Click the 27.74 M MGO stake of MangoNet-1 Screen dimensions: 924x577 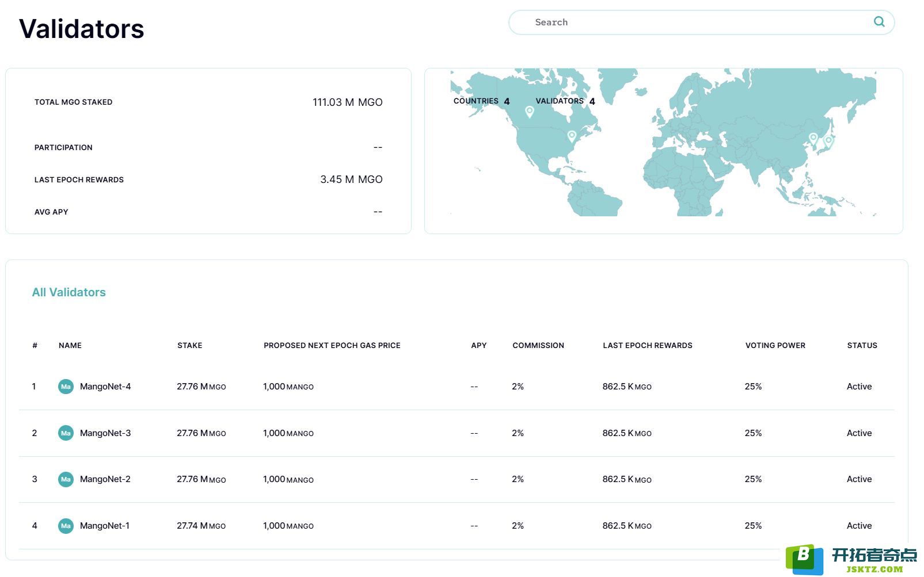(201, 526)
